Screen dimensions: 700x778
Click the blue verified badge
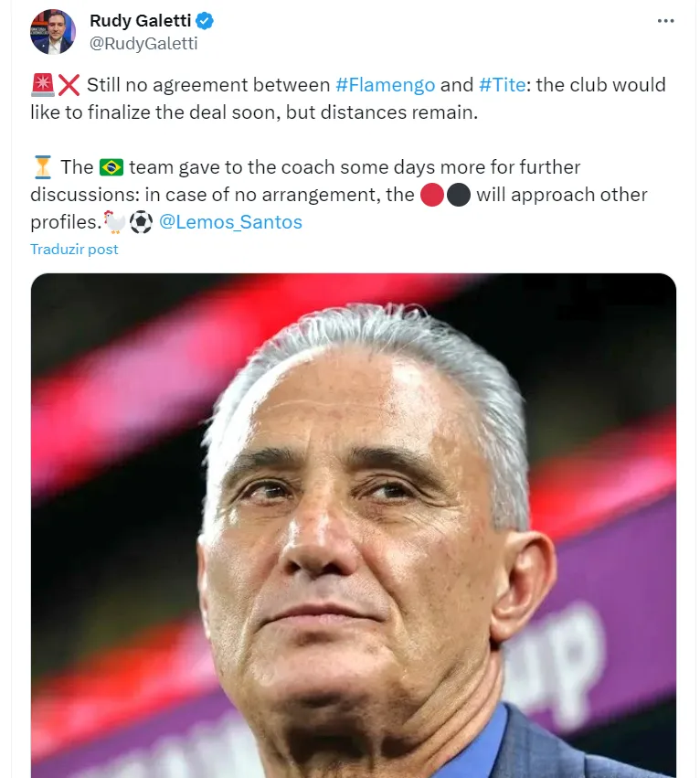(207, 21)
